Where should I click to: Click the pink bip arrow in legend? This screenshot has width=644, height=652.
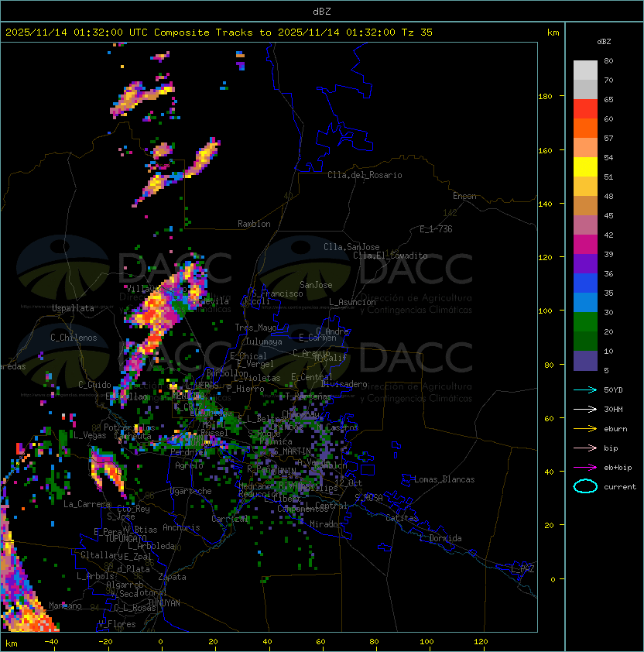pyautogui.click(x=585, y=448)
